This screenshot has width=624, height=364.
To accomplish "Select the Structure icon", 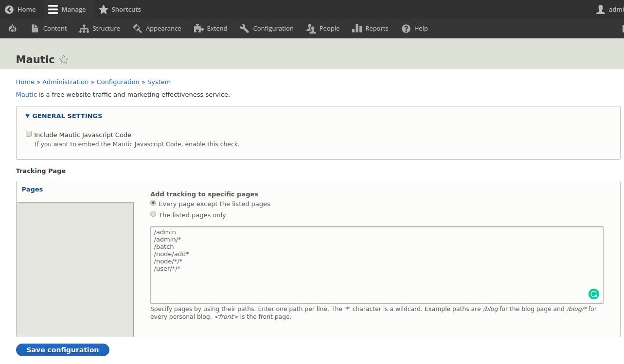I will (x=83, y=28).
